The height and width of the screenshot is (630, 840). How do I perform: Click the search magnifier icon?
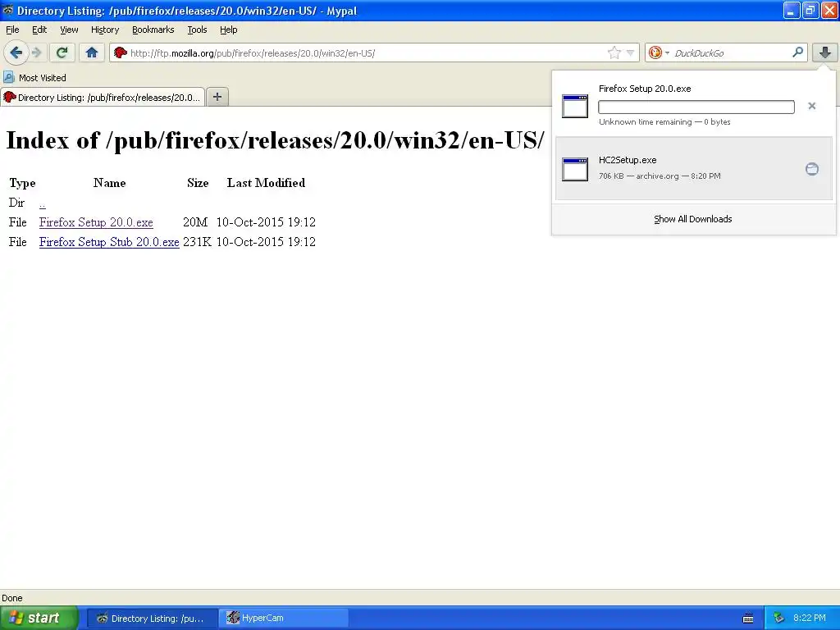(x=797, y=52)
